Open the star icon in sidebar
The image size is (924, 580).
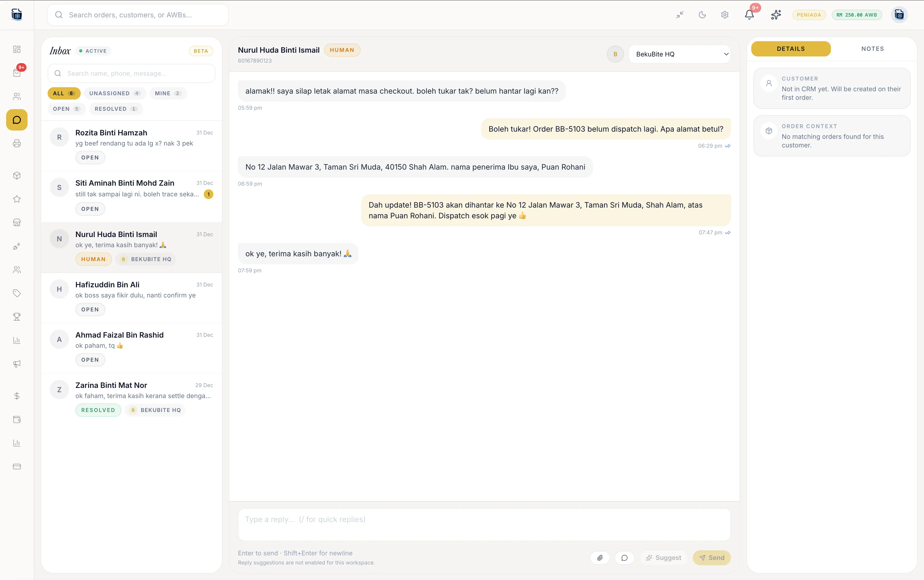[x=17, y=199]
